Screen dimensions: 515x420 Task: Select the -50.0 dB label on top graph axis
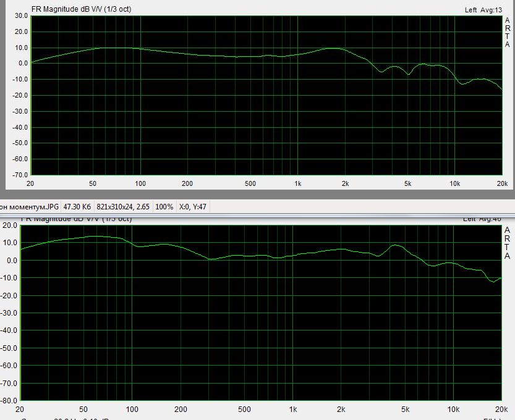[x=20, y=143]
